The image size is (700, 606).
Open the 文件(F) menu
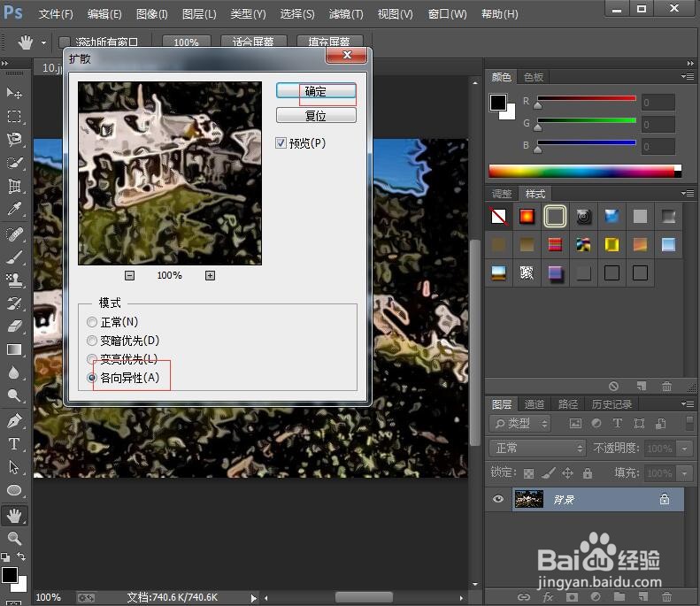pos(56,14)
